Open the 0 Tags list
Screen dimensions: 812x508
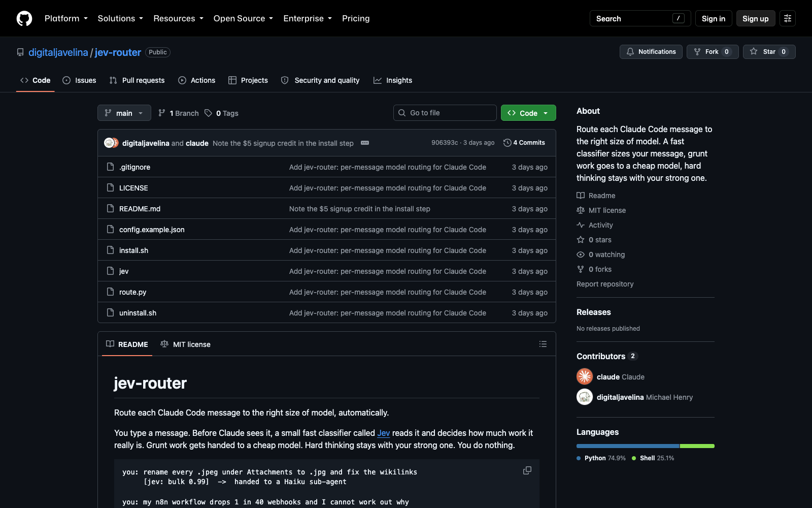(x=222, y=113)
